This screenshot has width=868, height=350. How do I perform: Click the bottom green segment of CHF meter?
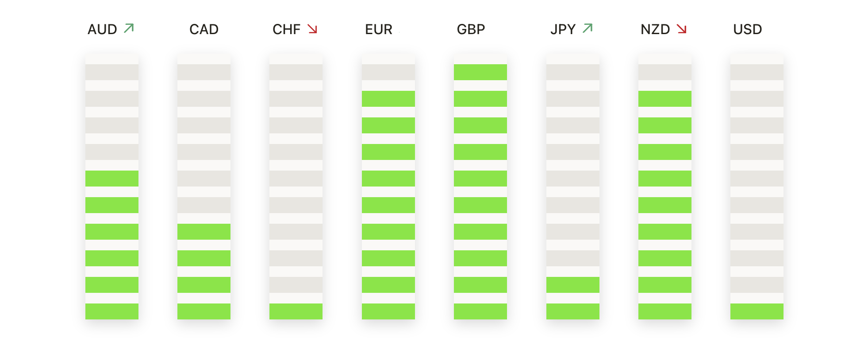point(296,311)
